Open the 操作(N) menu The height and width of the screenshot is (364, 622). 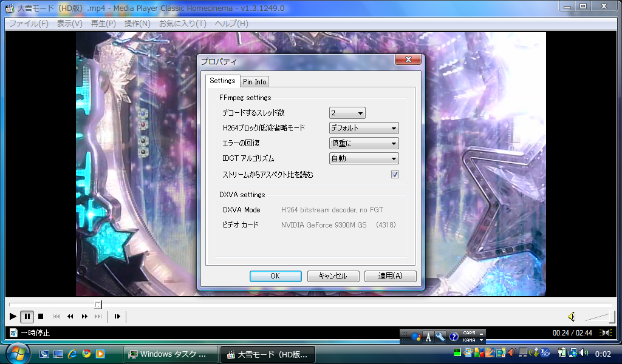[137, 24]
